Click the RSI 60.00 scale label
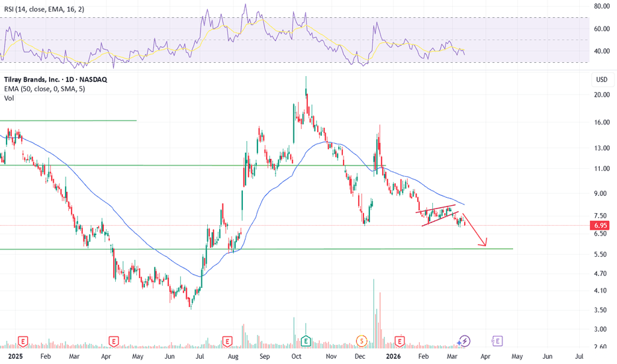The image size is (617, 364). [x=602, y=28]
